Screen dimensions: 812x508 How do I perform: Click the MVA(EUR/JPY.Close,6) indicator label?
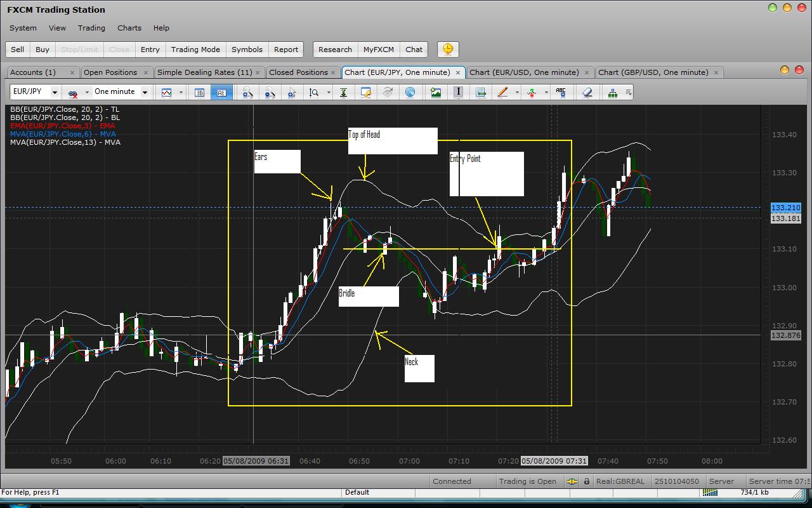(63, 134)
